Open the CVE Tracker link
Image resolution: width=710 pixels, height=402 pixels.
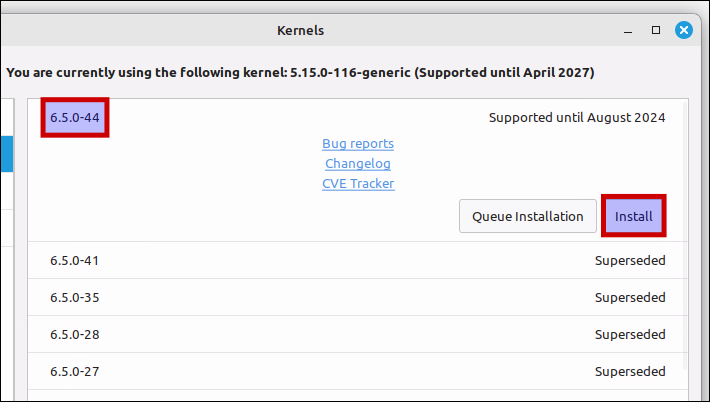358,183
